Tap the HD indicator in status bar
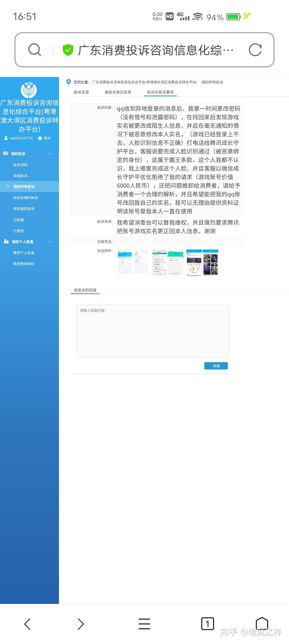The width and height of the screenshot is (289, 644). (170, 17)
